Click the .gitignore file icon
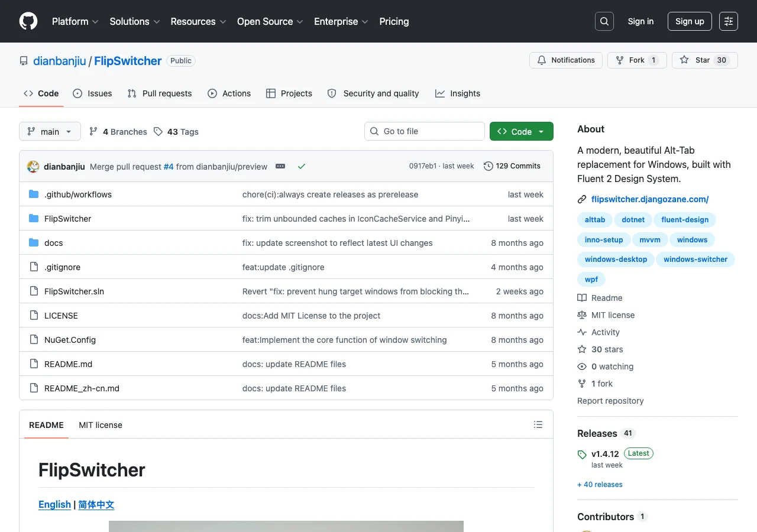The height and width of the screenshot is (532, 757). [34, 267]
